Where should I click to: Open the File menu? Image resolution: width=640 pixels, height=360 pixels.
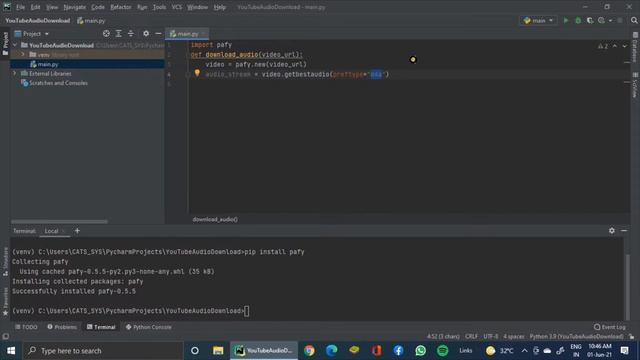pos(20,7)
